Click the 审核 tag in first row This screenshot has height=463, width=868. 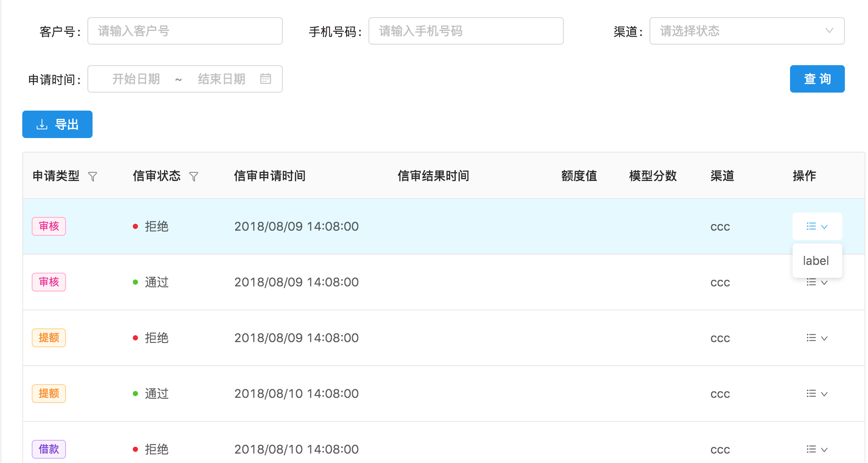[x=49, y=226]
